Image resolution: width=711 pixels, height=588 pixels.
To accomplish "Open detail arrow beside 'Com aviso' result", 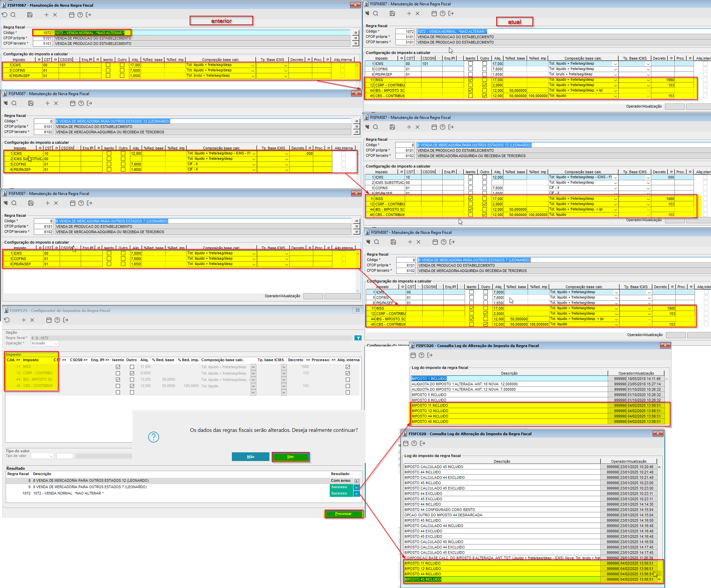I will [x=357, y=481].
